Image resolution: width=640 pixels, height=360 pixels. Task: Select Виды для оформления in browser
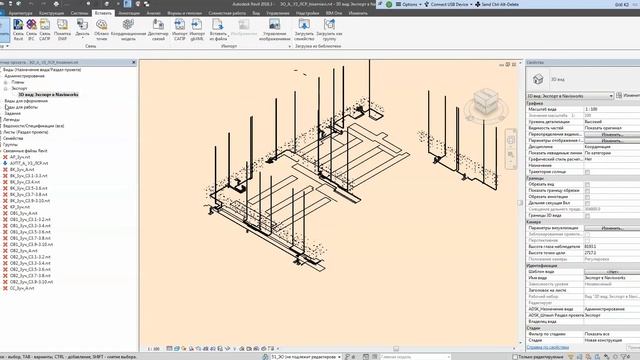26,101
